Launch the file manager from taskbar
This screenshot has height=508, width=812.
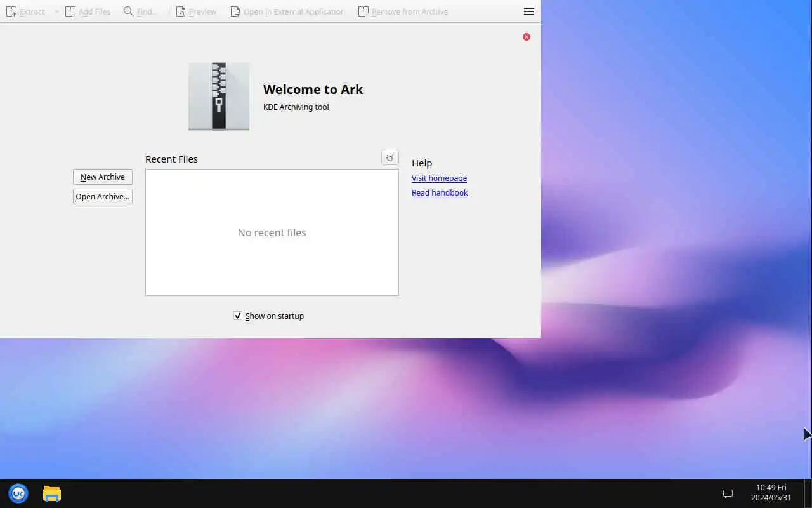tap(52, 493)
